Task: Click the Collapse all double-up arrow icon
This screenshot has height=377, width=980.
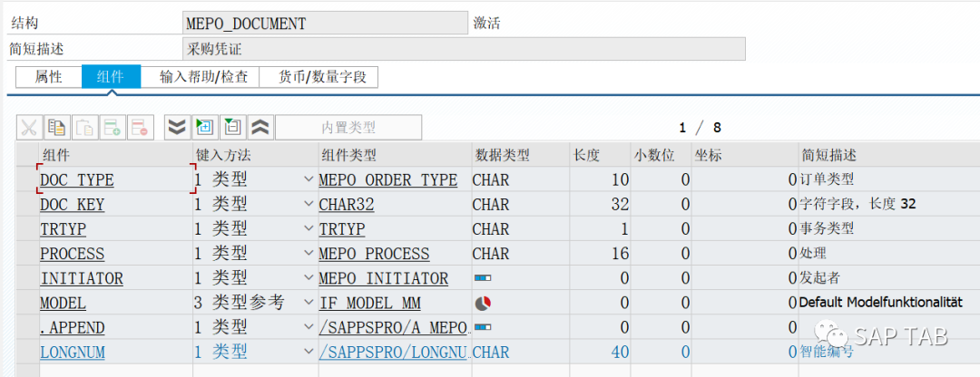Action: (x=260, y=128)
